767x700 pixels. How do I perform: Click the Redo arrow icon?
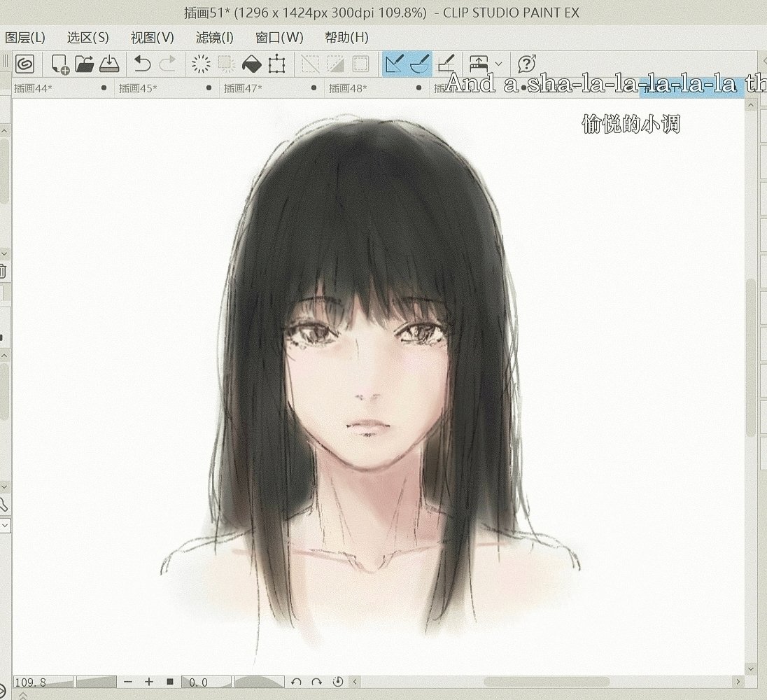point(168,64)
